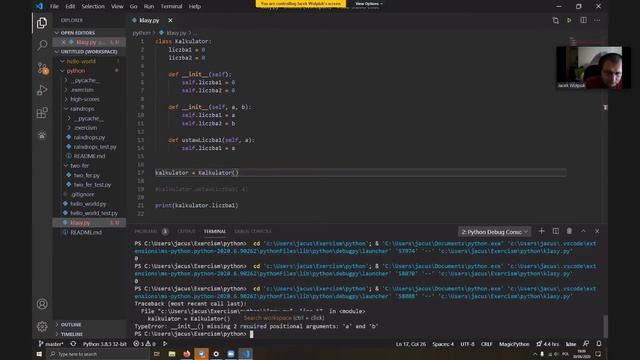Open the Terminal menu
Image resolution: width=640 pixels, height=360 pixels.
[x=171, y=7]
